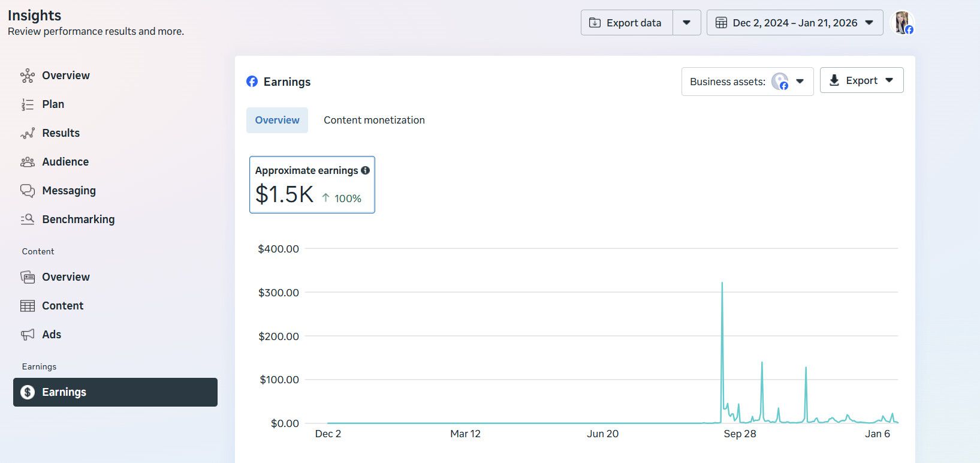
Task: Open Messaging via its chat bubbles icon
Action: coord(28,191)
